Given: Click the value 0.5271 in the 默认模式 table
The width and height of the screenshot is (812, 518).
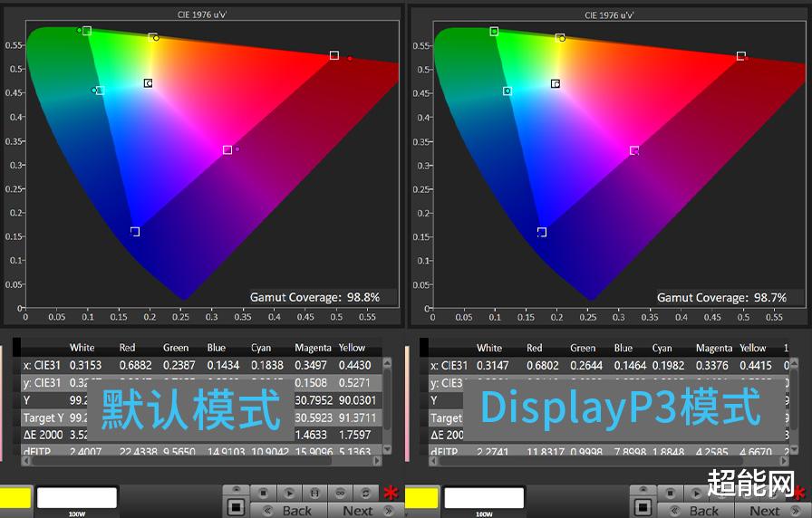Looking at the screenshot, I should pos(354,383).
